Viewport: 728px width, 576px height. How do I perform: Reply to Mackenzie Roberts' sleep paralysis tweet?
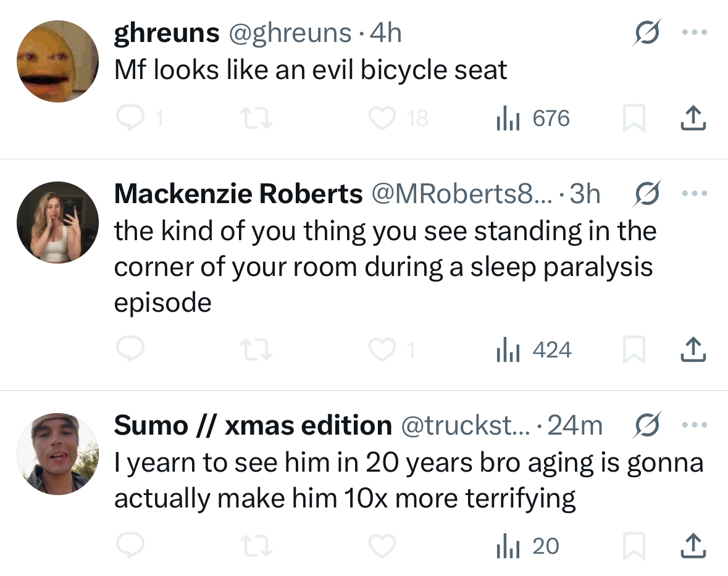130,351
